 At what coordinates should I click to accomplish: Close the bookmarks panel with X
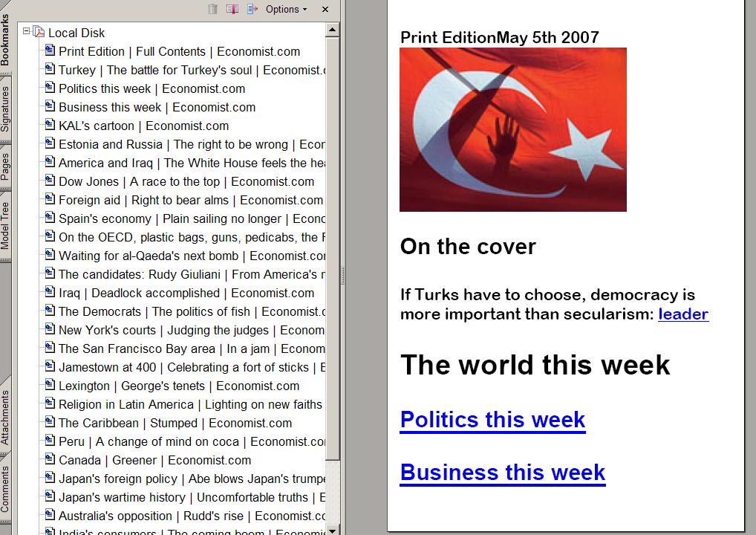(325, 9)
